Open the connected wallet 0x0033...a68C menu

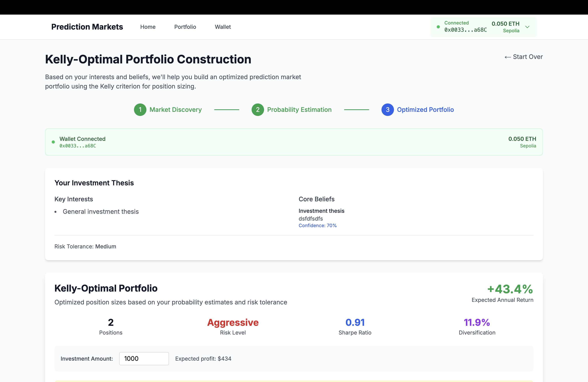(465, 30)
